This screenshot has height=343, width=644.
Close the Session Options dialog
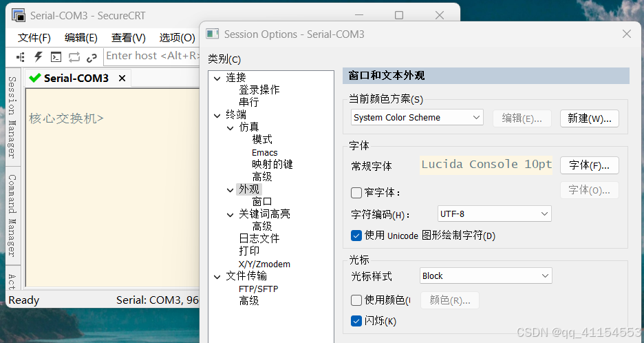click(626, 34)
